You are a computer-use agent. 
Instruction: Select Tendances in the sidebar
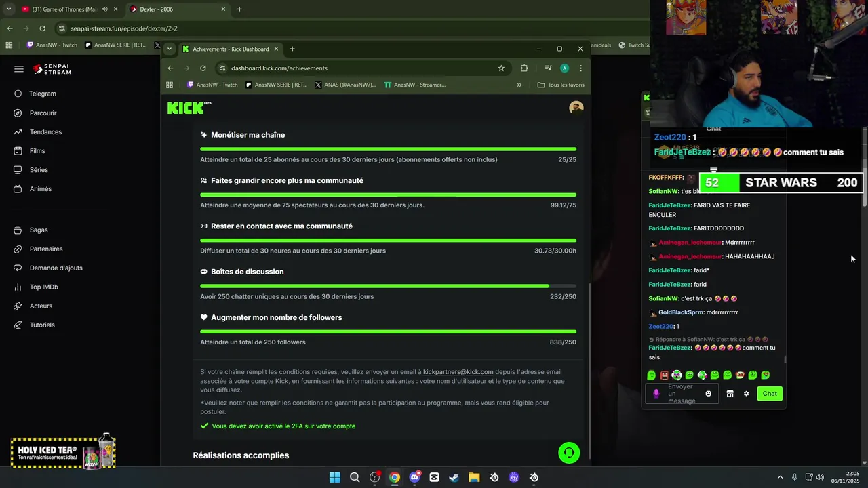click(45, 132)
